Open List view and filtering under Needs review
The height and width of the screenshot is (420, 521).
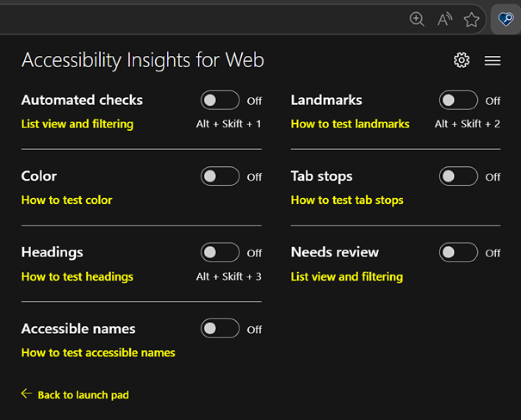(347, 277)
